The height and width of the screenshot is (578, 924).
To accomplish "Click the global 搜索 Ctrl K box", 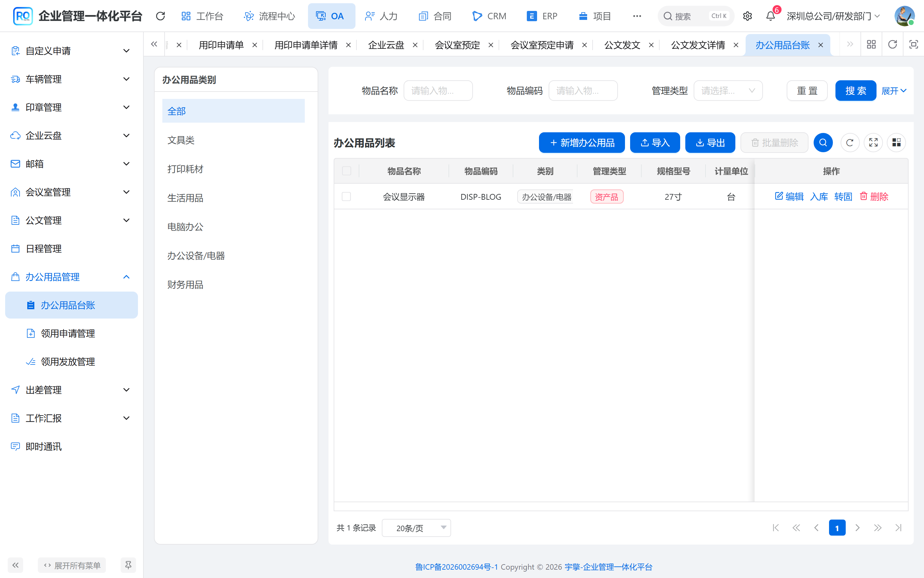I will (x=696, y=16).
